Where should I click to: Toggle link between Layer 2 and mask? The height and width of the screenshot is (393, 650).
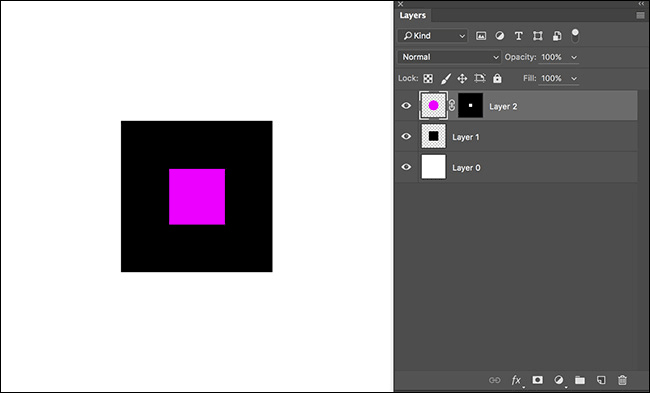(452, 105)
